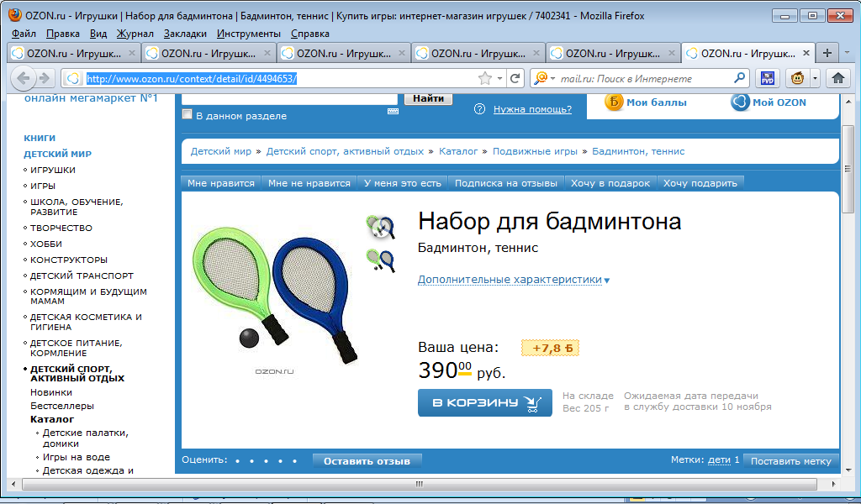This screenshot has height=504, width=861.
Task: Open Детский мир breadcrumb link
Action: coord(221,151)
